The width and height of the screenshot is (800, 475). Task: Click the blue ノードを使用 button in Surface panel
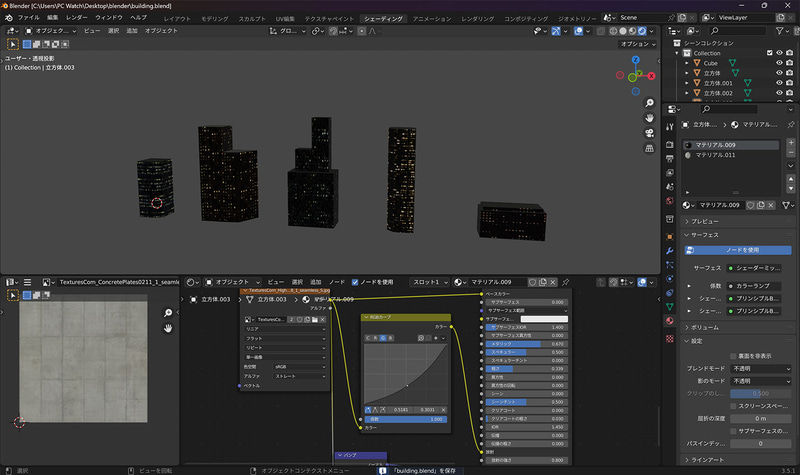740,249
